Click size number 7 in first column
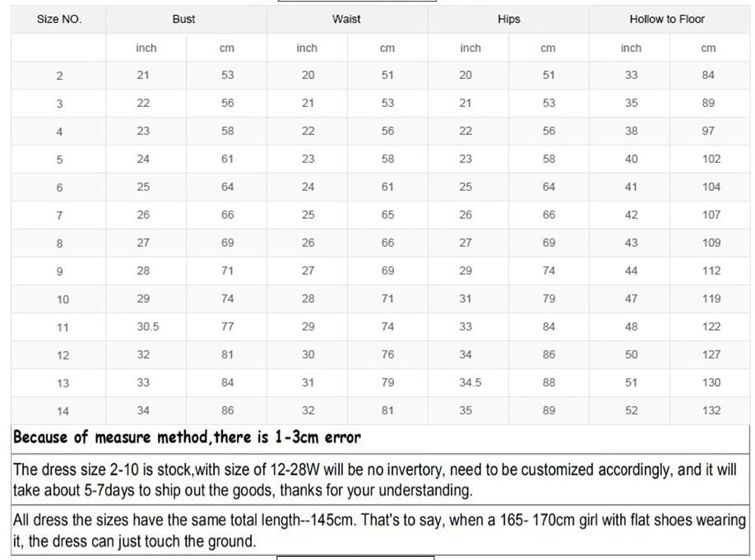Viewport: 755px width, 560px height. [59, 215]
